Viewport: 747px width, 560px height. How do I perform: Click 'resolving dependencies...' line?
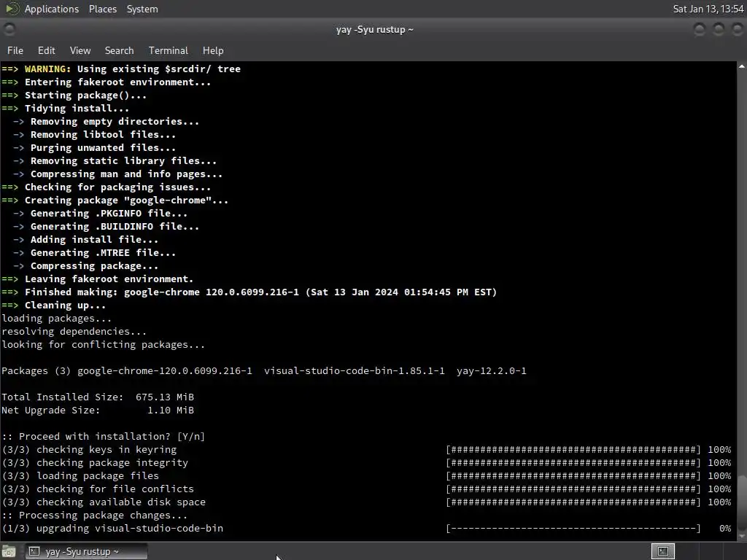[x=74, y=332]
